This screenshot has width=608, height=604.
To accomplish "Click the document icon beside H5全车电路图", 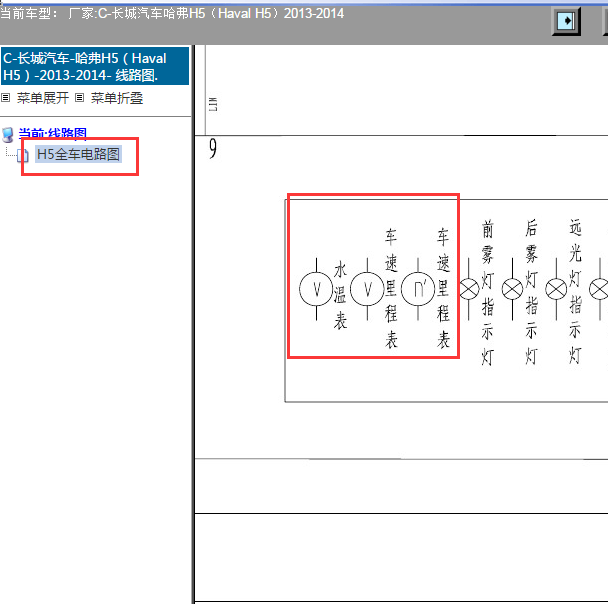I will click(22, 155).
